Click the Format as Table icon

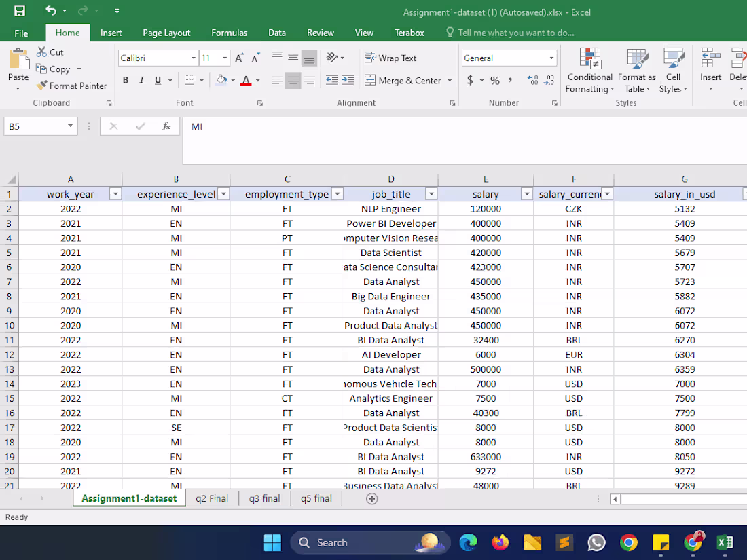[x=636, y=71]
